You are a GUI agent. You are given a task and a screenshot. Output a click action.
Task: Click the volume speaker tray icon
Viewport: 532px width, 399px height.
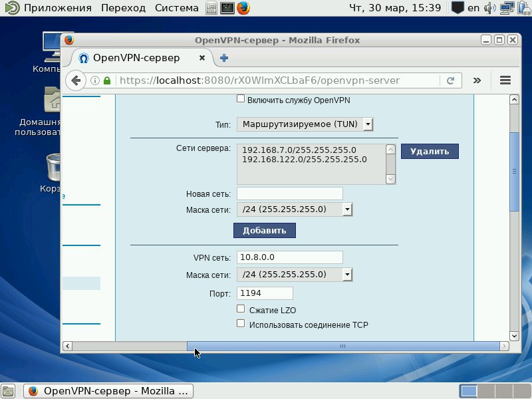point(489,8)
